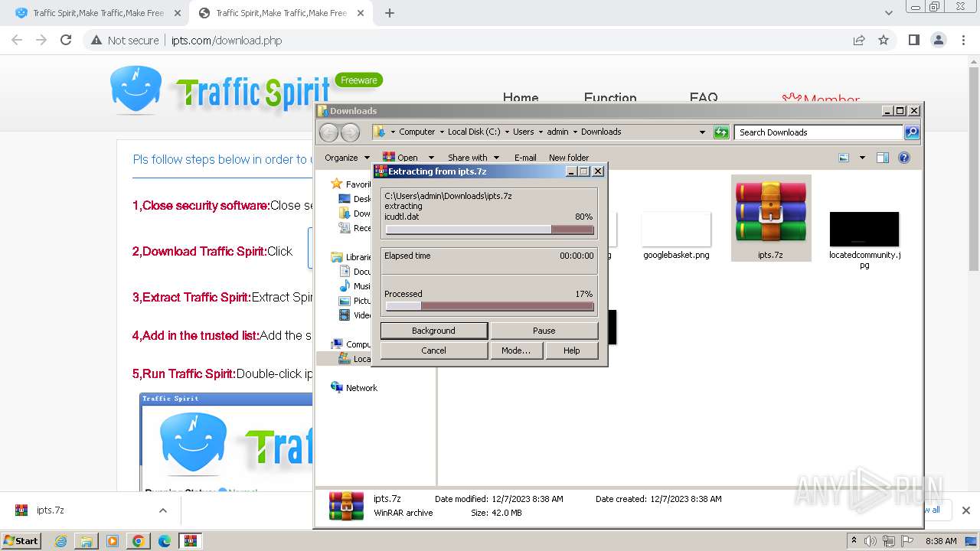Screen dimensions: 980x551
Task: Create a New folder
Action: pos(569,158)
